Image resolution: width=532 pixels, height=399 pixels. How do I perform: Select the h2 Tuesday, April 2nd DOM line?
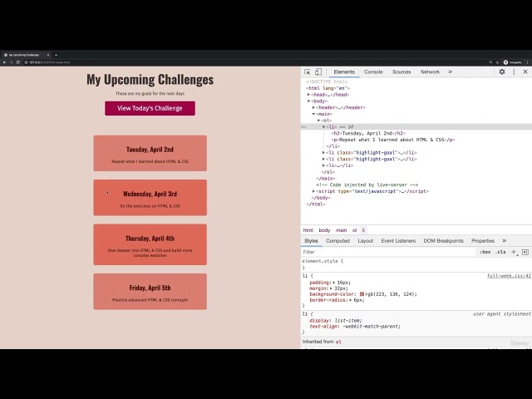(368, 133)
